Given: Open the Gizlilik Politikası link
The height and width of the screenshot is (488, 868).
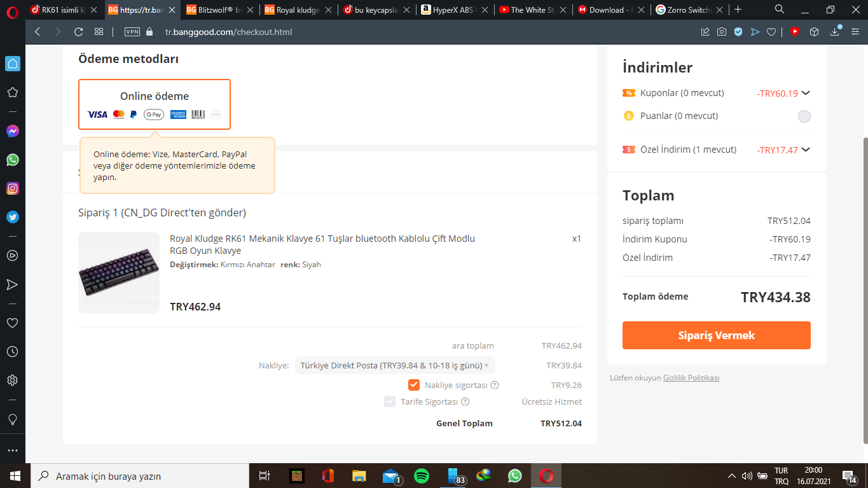Looking at the screenshot, I should click(x=691, y=378).
